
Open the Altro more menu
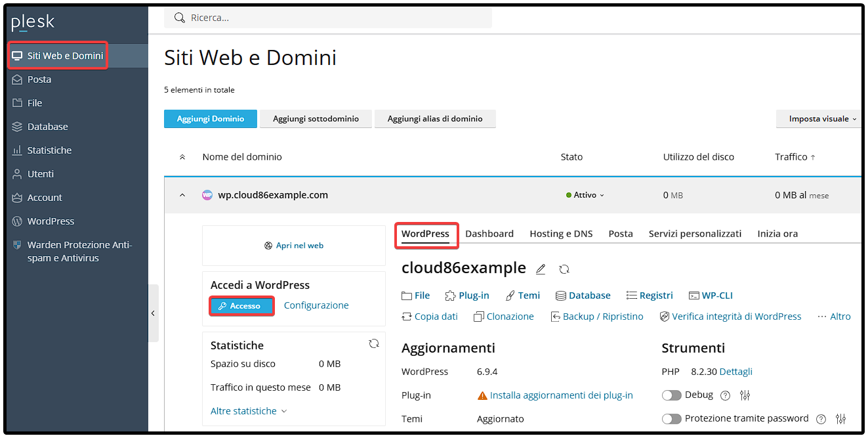(x=834, y=317)
